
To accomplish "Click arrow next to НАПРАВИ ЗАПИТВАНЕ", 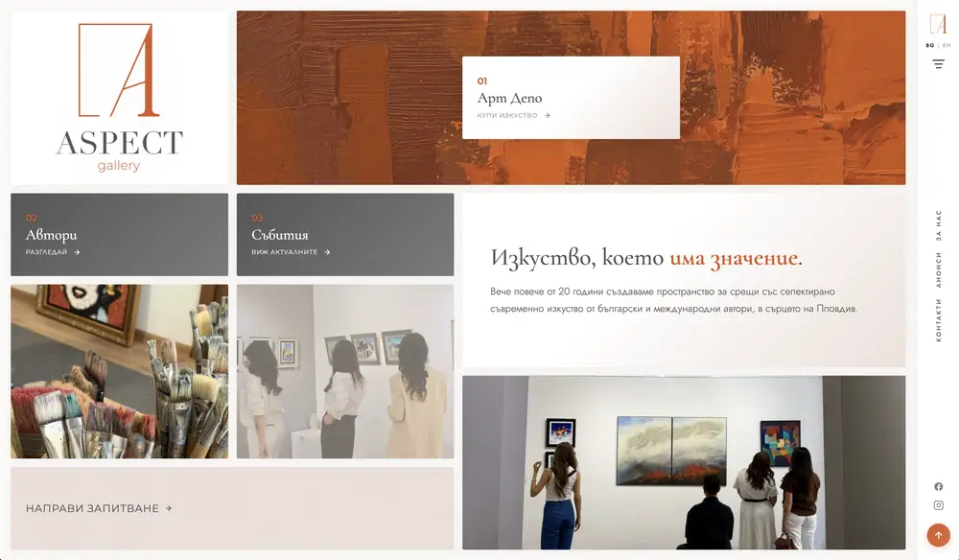I will [168, 508].
